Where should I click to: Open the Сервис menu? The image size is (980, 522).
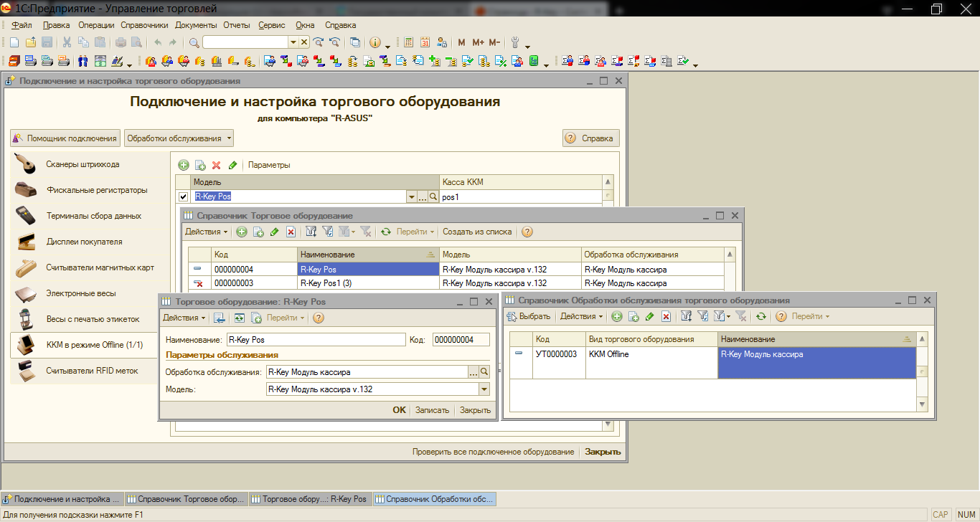pos(271,25)
